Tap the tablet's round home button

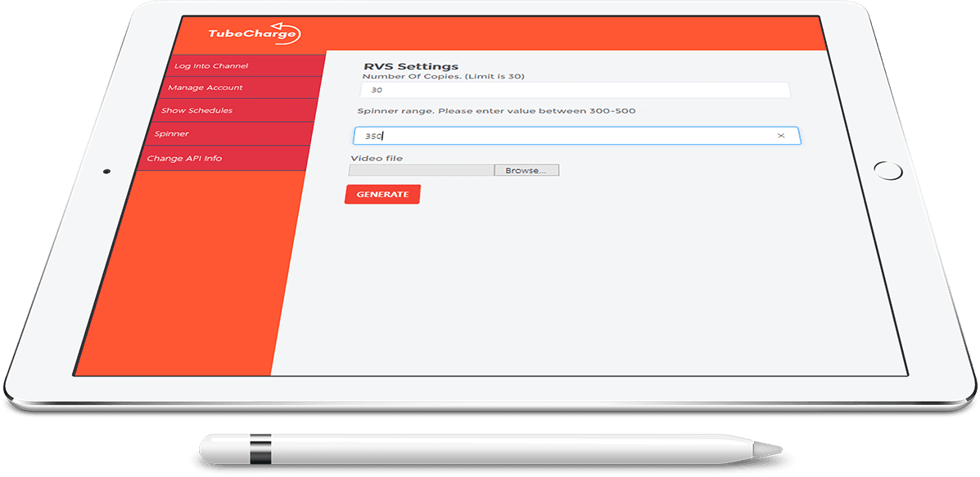tap(887, 170)
